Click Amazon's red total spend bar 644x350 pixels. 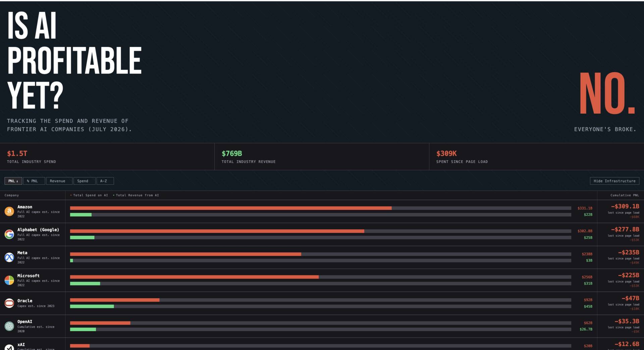(231, 208)
